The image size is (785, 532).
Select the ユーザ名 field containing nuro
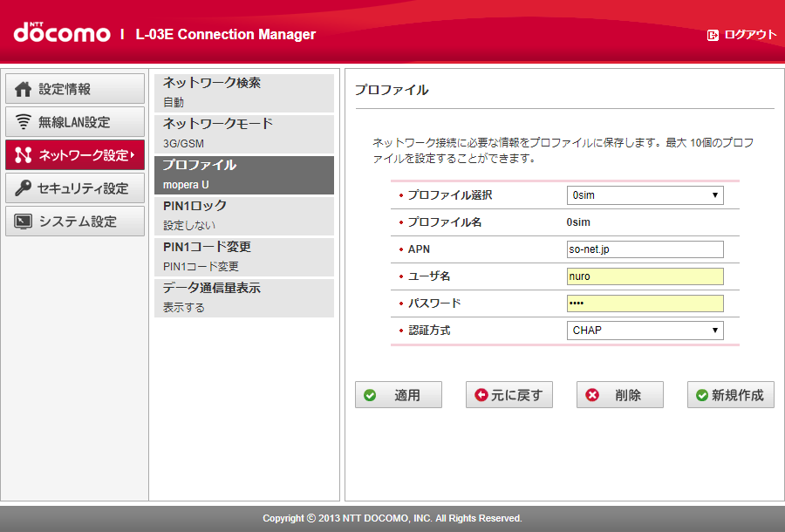[x=645, y=276]
